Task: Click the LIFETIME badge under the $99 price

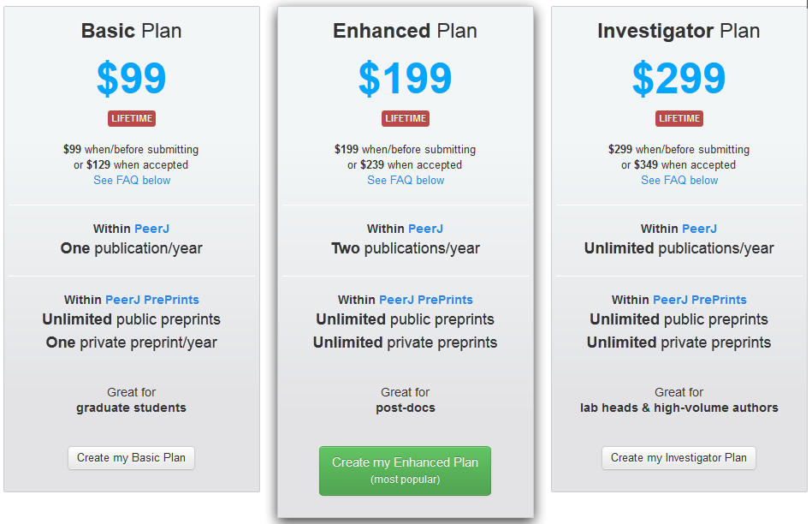Action: pyautogui.click(x=132, y=119)
